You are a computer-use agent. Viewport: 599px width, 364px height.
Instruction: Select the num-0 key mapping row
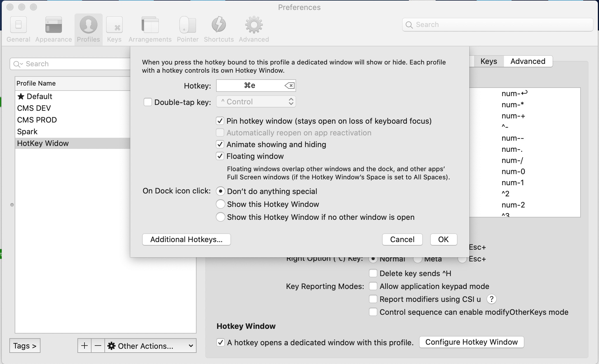pos(524,171)
